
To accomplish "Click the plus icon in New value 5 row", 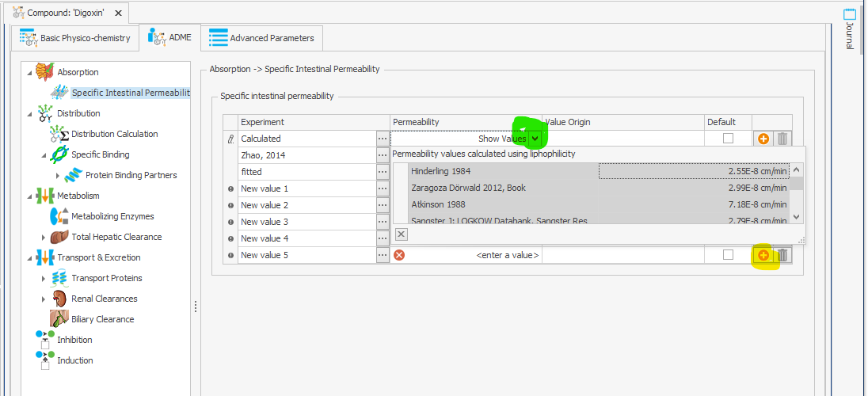I will [x=763, y=255].
